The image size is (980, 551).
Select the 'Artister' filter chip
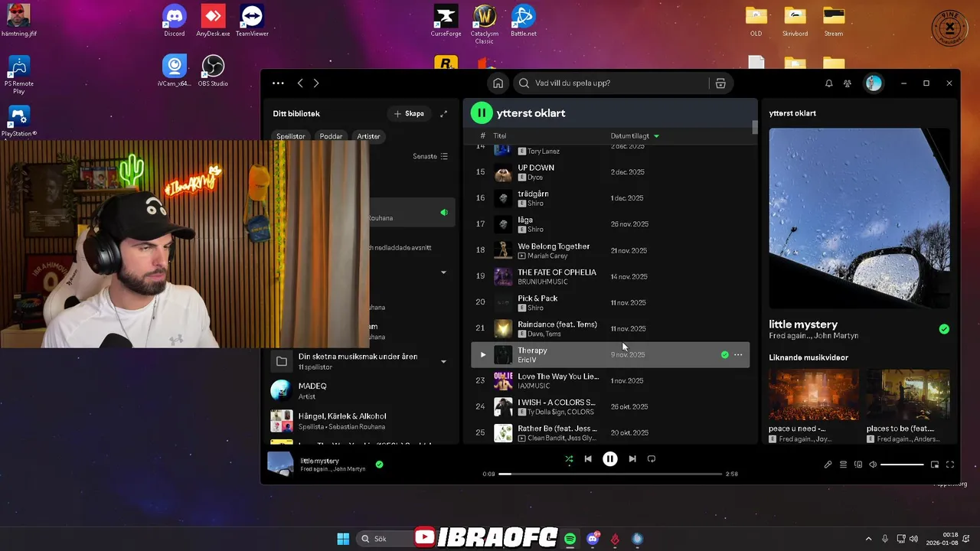(x=368, y=136)
